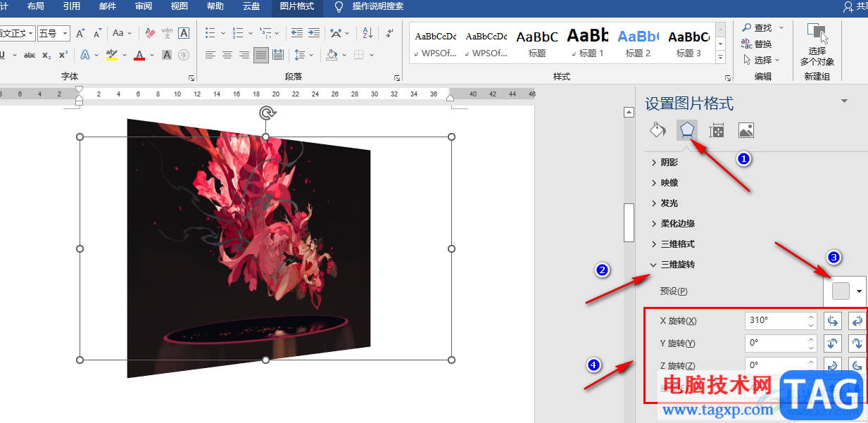The width and height of the screenshot is (868, 423).
Task: Apply superscript formatting
Action: (63, 55)
